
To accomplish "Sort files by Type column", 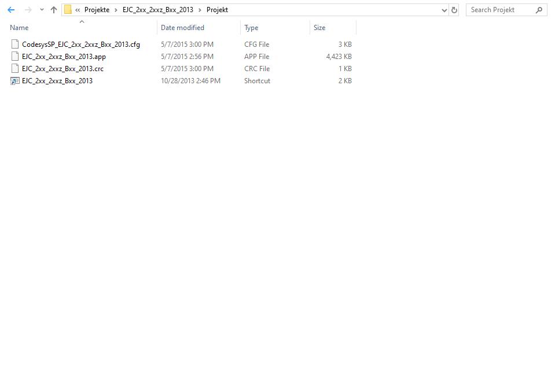I will click(251, 28).
